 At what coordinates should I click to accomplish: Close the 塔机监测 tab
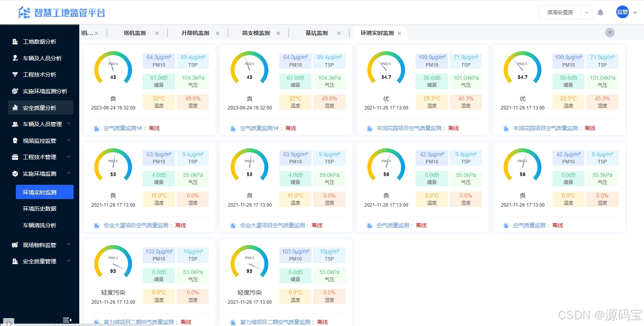157,33
